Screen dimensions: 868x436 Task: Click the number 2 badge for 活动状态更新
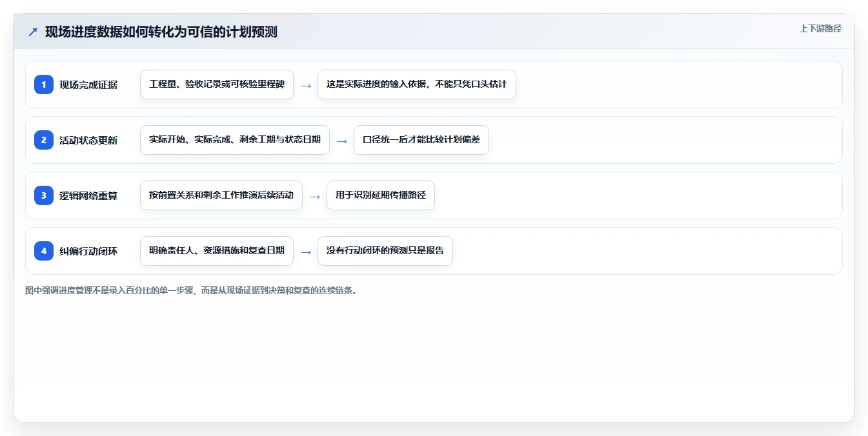(x=44, y=140)
